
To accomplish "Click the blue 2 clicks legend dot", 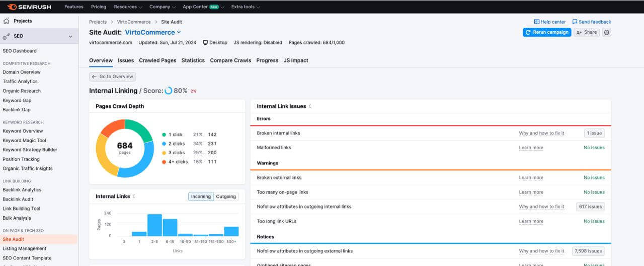I will click(164, 144).
